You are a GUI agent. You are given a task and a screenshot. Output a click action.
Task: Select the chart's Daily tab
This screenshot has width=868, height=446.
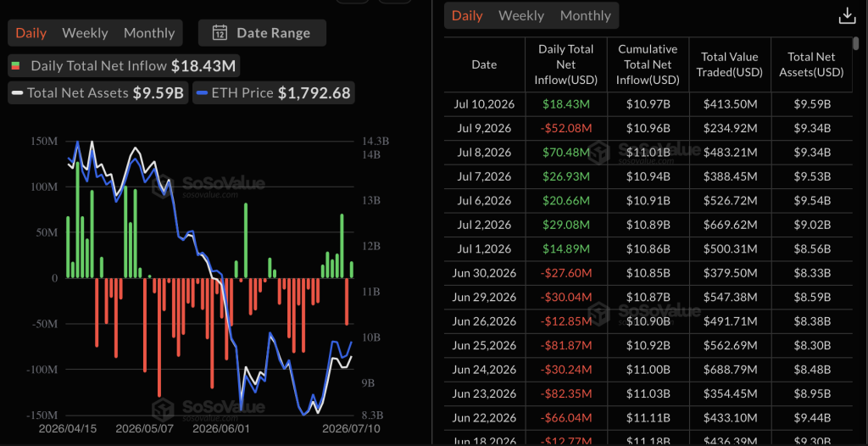31,33
